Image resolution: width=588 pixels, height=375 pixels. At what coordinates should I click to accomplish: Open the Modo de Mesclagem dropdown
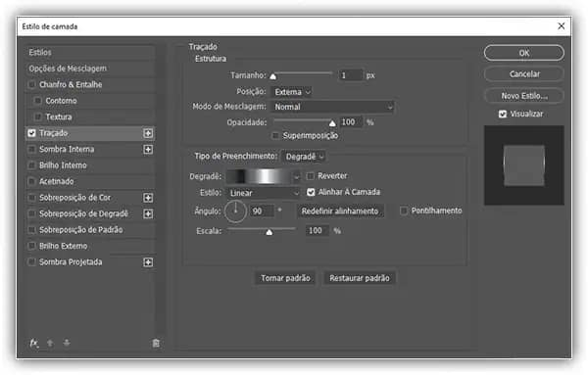click(x=332, y=107)
